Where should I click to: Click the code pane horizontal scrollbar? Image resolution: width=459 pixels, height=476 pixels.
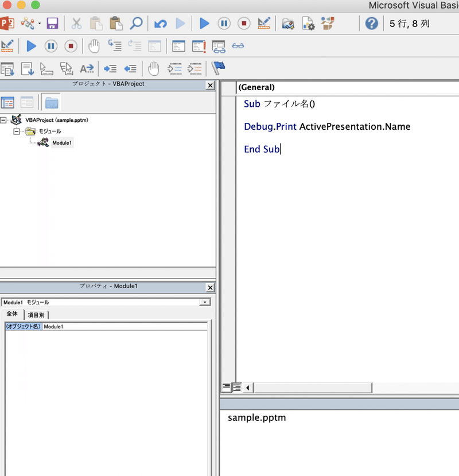[x=313, y=388]
